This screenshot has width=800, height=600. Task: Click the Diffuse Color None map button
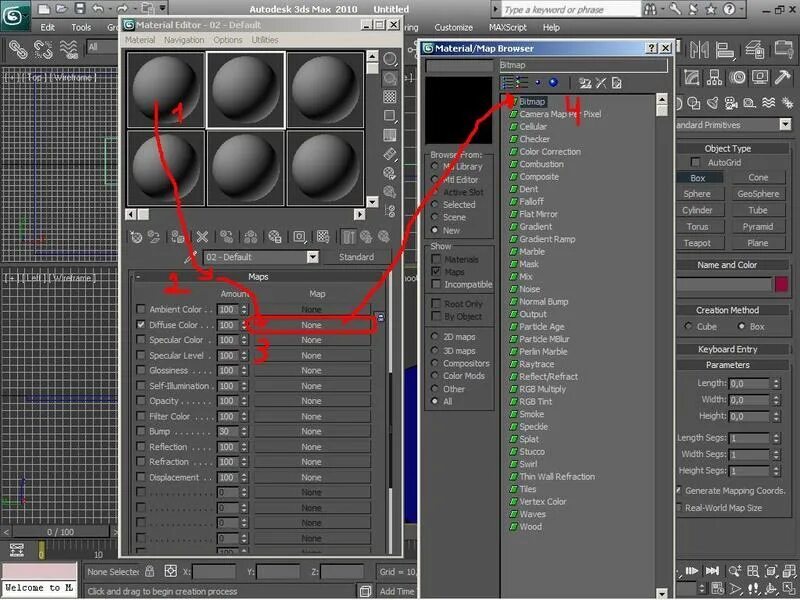coord(311,325)
